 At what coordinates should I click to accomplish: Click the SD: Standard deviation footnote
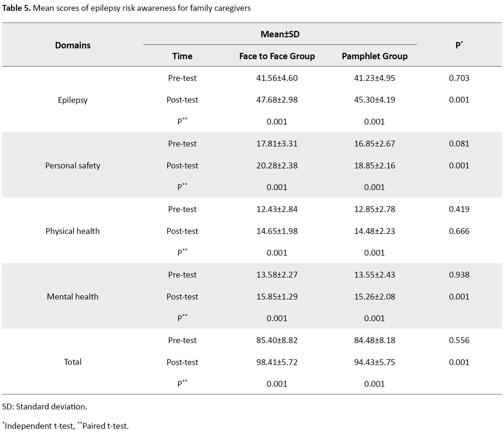(45, 407)
